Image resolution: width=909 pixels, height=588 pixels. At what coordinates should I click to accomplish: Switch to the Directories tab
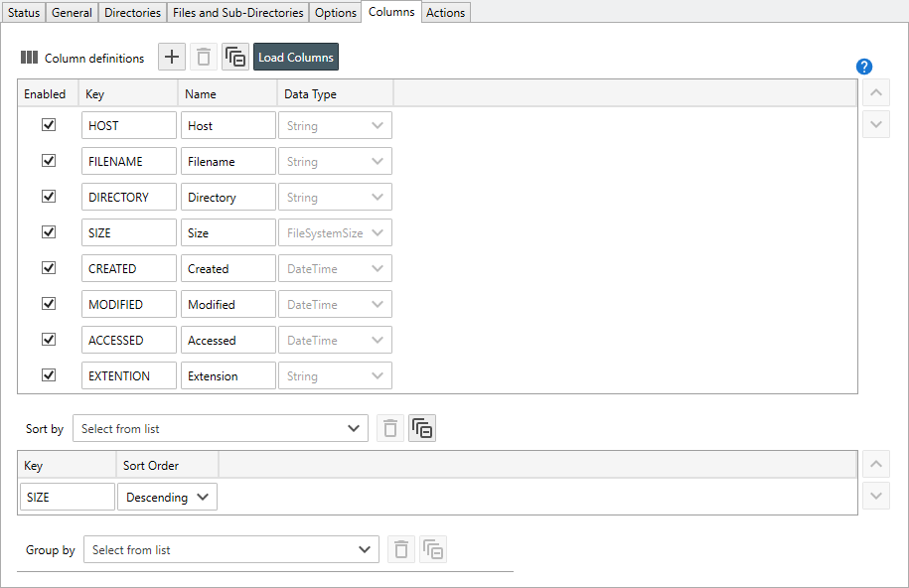coord(132,13)
